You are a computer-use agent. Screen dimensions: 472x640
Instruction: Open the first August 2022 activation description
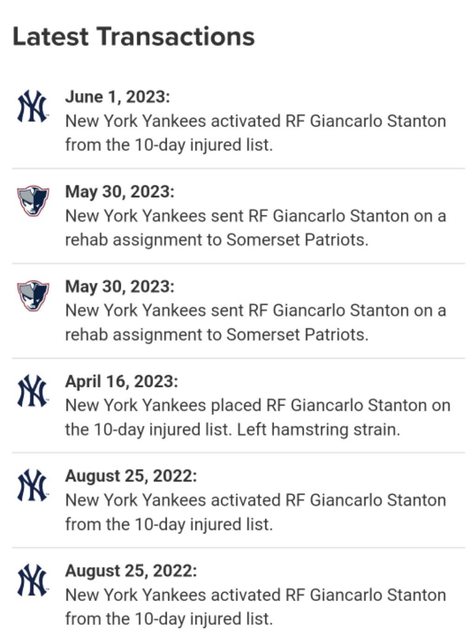(256, 512)
